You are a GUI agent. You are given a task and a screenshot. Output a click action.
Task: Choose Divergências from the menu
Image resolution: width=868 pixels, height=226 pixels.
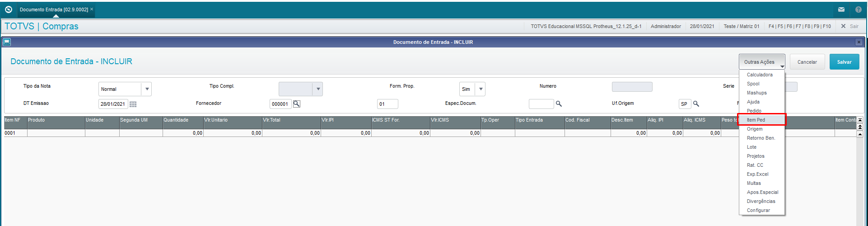(x=762, y=201)
